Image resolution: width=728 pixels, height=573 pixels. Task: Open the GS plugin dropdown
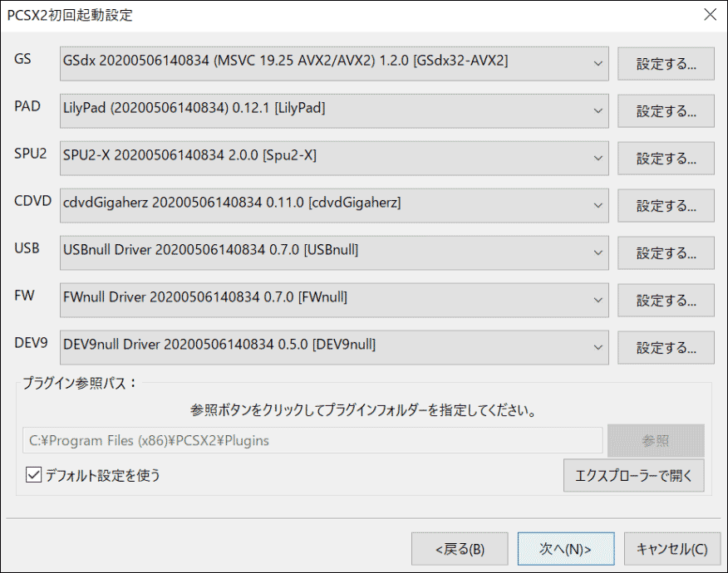click(334, 64)
